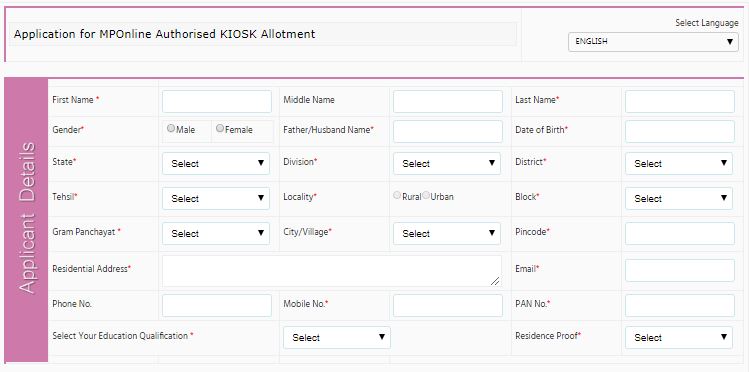Viewport: 749px width, 372px height.
Task: Click the 'Application for MPOnline Authorised KIOSK Allotment' heading
Action: point(164,34)
